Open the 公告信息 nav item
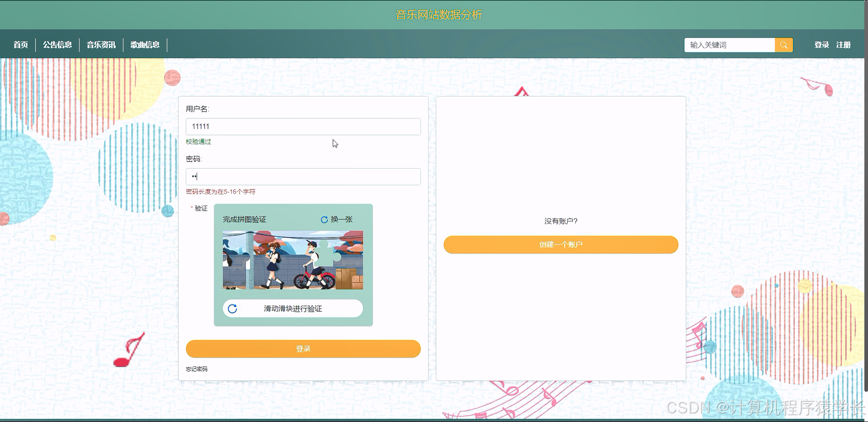Screen dimensions: 868x422 (57, 45)
